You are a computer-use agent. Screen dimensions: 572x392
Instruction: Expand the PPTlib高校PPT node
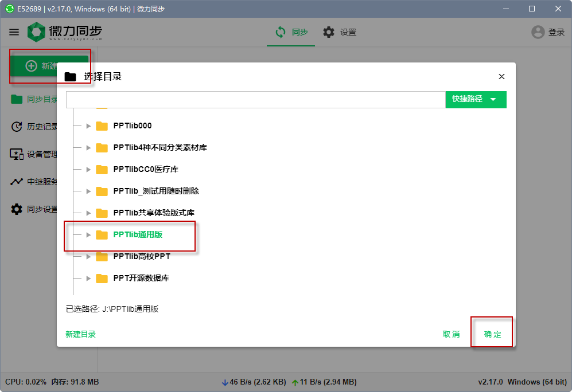click(88, 257)
